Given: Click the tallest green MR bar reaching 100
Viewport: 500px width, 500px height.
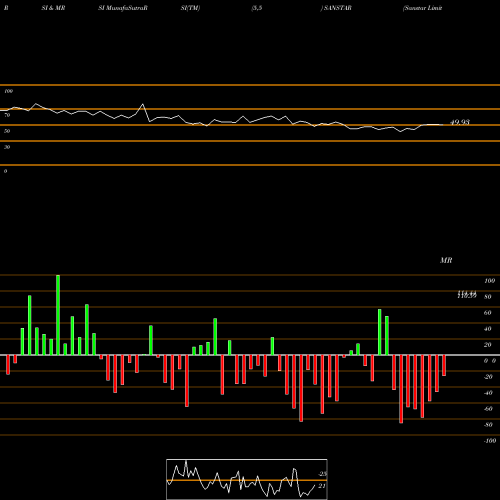Looking at the screenshot, I should pos(58,315).
